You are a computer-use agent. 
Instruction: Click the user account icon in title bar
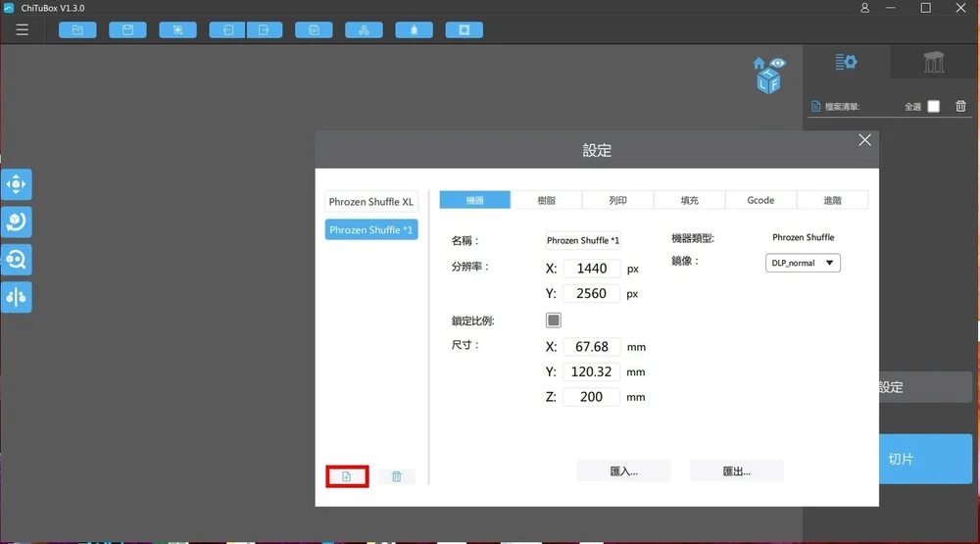point(864,8)
